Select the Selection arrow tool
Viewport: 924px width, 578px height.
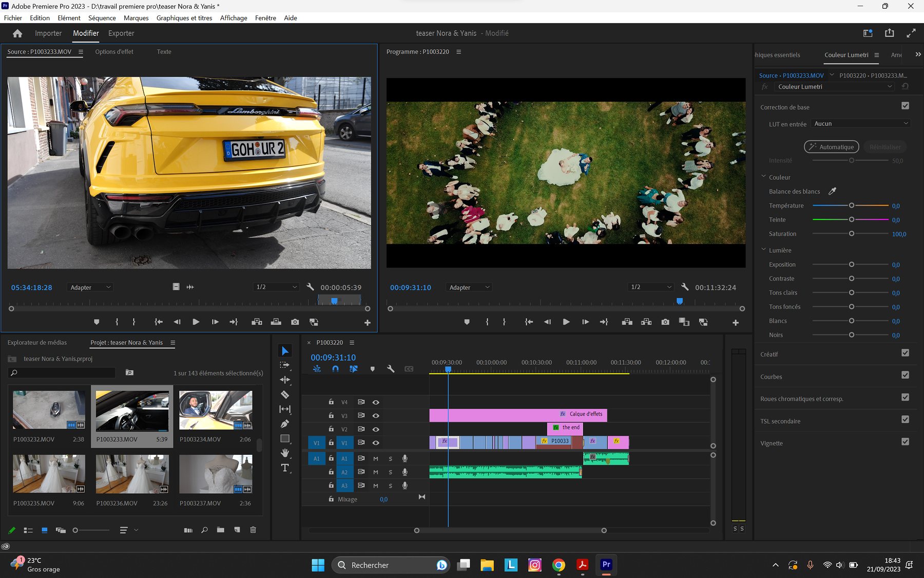[285, 351]
